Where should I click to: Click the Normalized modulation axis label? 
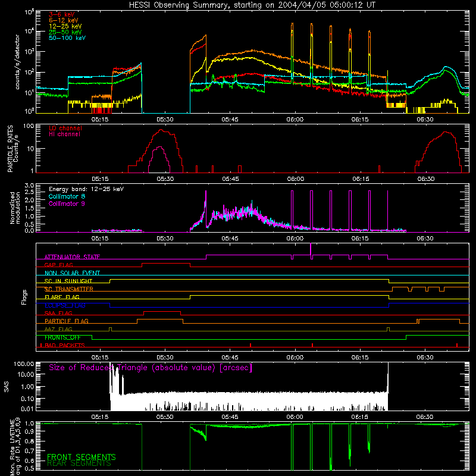pyautogui.click(x=15, y=208)
